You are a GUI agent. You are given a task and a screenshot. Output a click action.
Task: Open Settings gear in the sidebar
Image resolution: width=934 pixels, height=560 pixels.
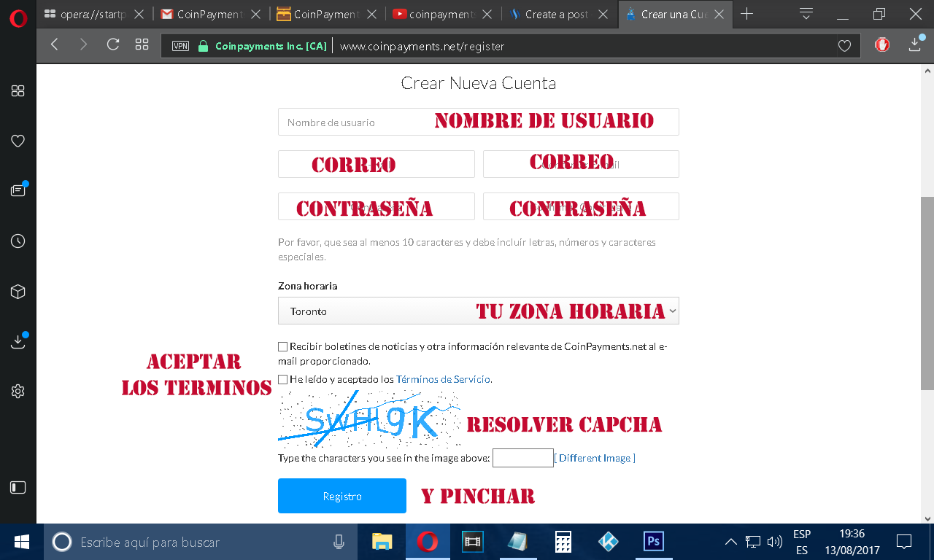point(18,392)
